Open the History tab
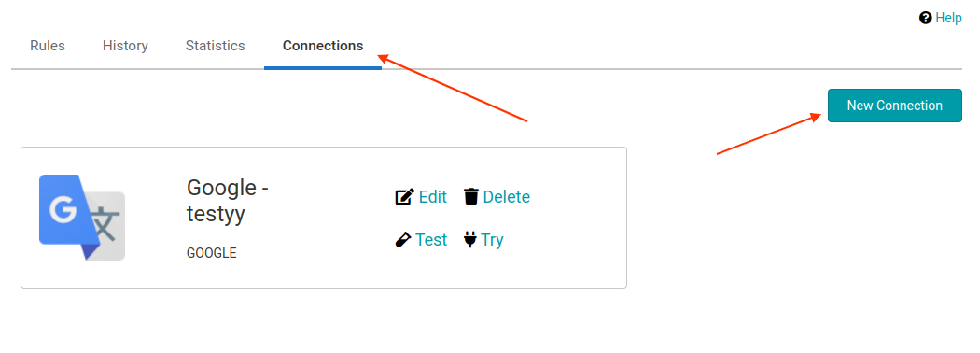Screen dimensions: 980x353 pyautogui.click(x=125, y=46)
